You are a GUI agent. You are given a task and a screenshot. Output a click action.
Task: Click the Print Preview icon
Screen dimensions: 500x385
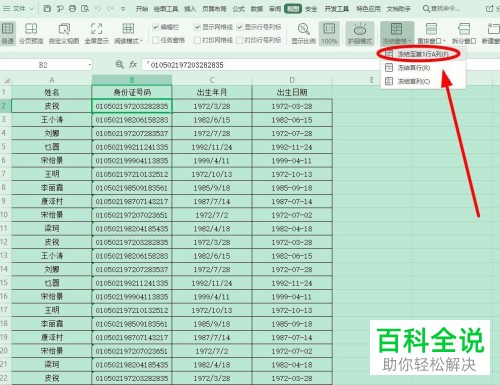click(85, 9)
